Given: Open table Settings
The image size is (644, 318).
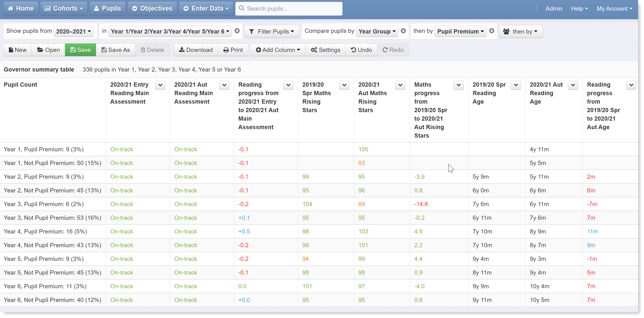Looking at the screenshot, I should coord(325,50).
